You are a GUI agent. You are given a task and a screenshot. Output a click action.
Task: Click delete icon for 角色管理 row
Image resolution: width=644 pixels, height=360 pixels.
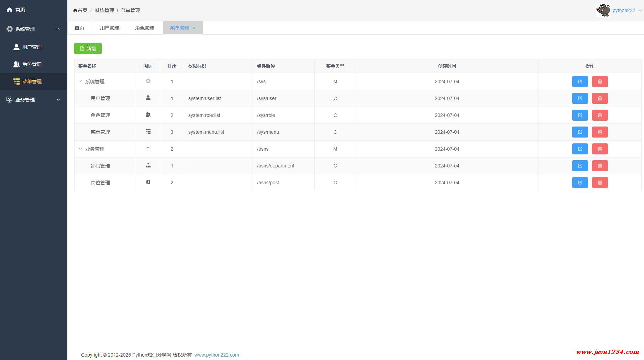[600, 115]
